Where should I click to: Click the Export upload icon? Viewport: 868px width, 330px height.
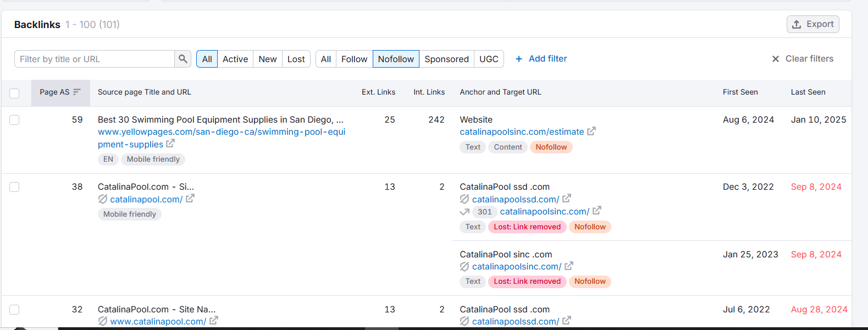tap(797, 24)
